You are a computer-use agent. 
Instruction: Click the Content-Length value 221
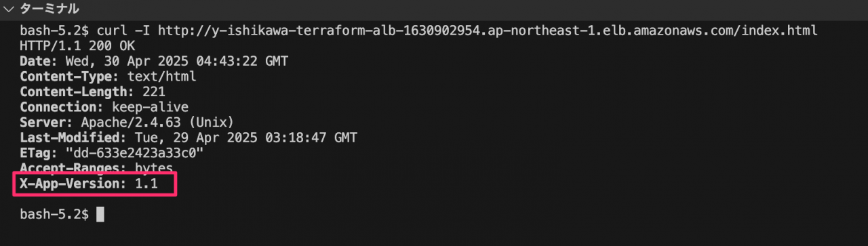click(x=155, y=91)
